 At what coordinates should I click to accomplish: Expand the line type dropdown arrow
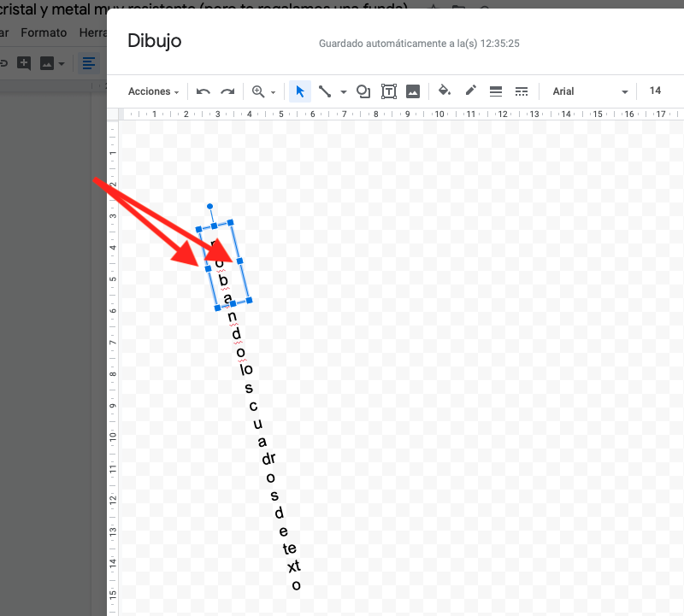344,92
